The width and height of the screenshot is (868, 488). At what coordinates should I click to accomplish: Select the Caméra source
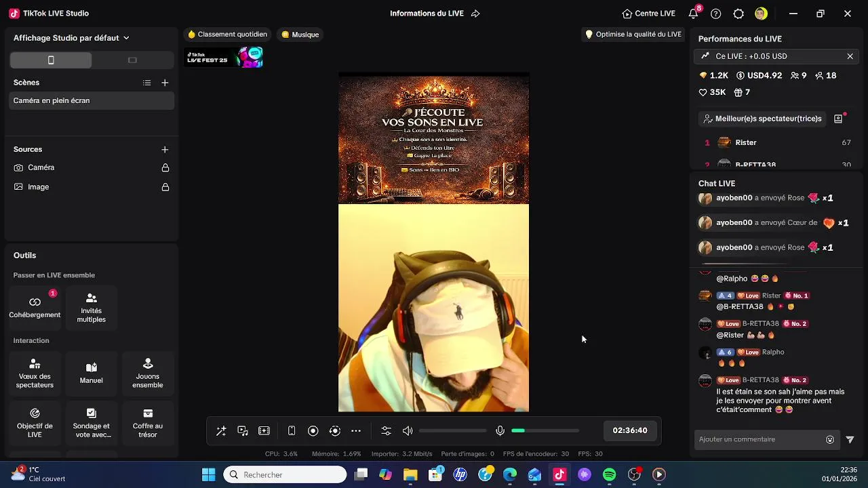(x=41, y=167)
